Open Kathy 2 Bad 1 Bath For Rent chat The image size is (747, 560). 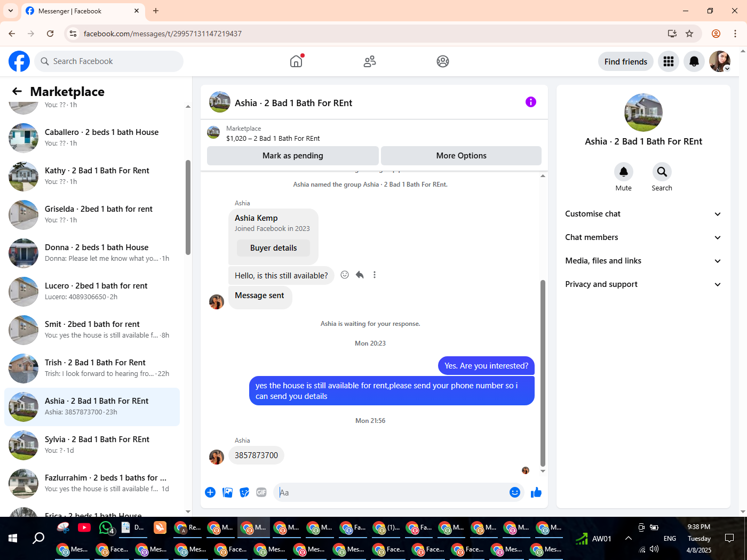click(92, 177)
